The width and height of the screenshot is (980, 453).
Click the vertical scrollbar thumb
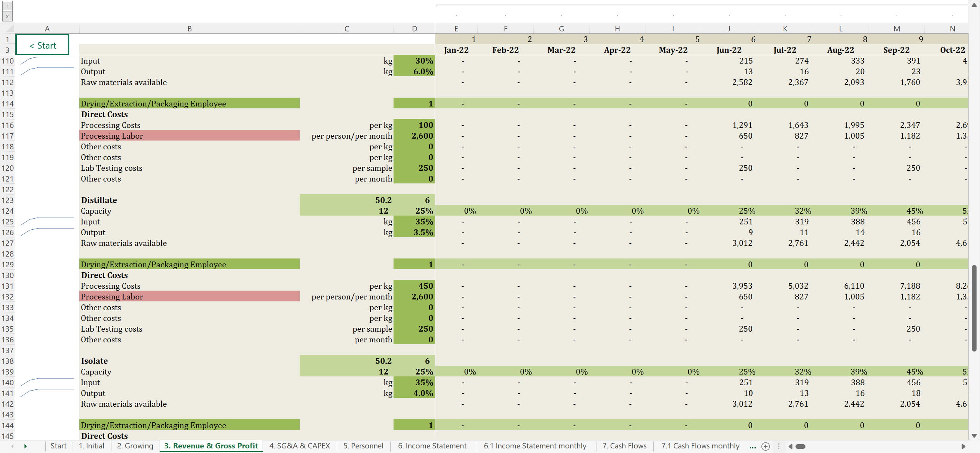tap(974, 308)
